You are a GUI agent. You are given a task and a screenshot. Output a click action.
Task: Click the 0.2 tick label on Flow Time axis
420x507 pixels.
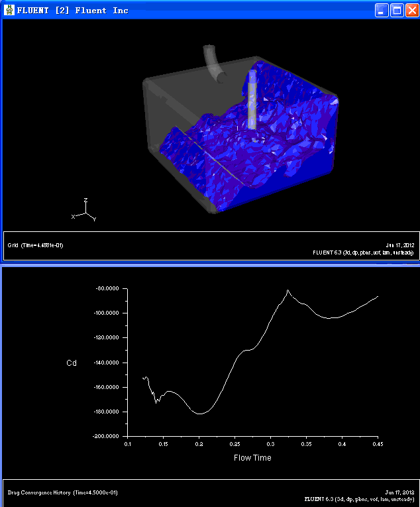click(199, 444)
